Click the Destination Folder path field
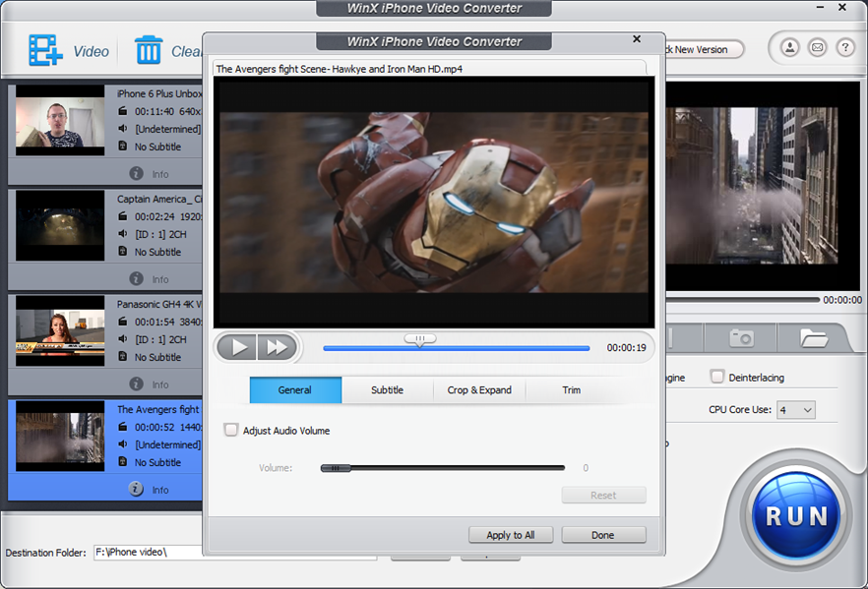Image resolution: width=868 pixels, height=589 pixels. [235, 552]
